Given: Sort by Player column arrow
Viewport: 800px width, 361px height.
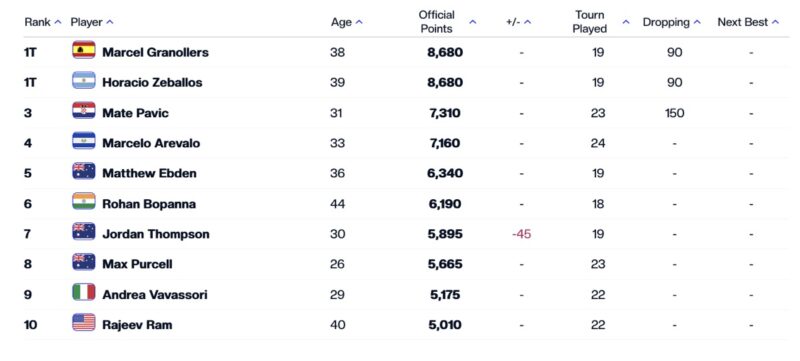Looking at the screenshot, I should click(110, 22).
